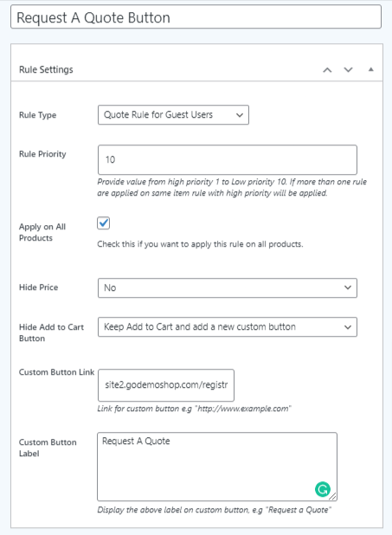Viewport: 392px width, 535px height.
Task: Click the Apply on All Products label
Action: [42, 232]
